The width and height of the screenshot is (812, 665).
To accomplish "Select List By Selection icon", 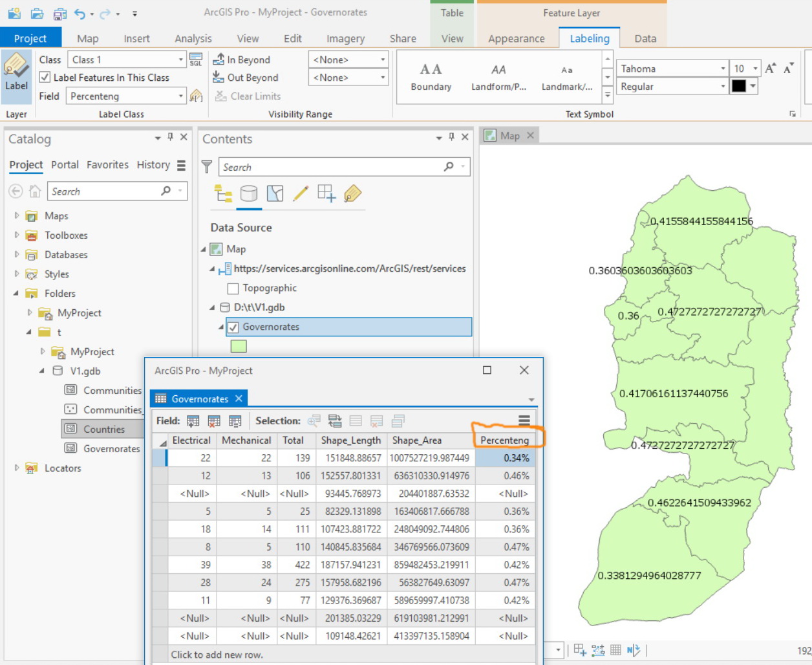I will [x=275, y=193].
